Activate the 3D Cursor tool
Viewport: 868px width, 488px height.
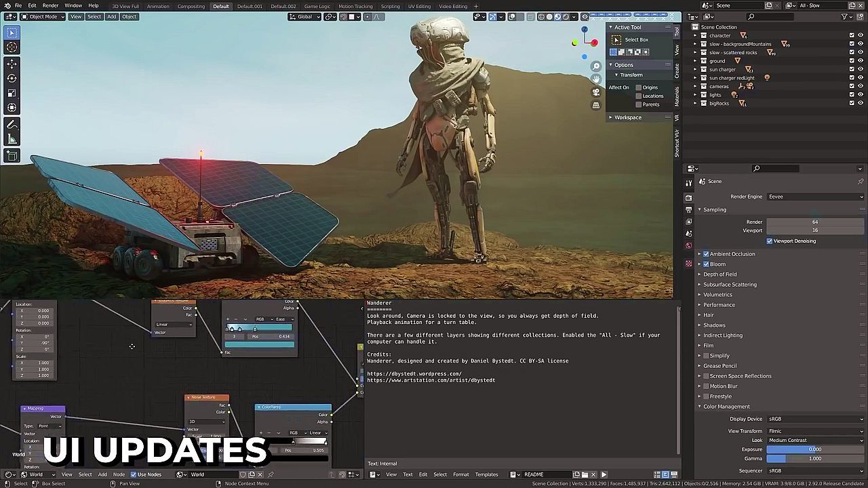pos(12,47)
